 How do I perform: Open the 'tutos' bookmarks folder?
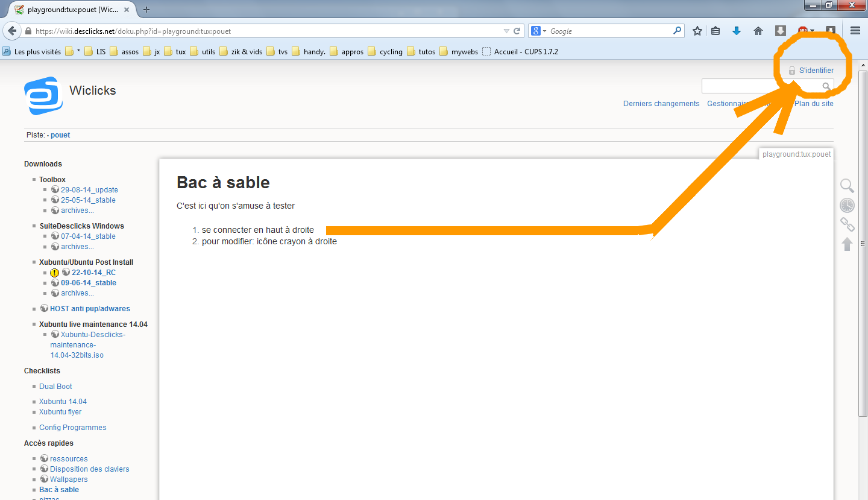[x=421, y=52]
